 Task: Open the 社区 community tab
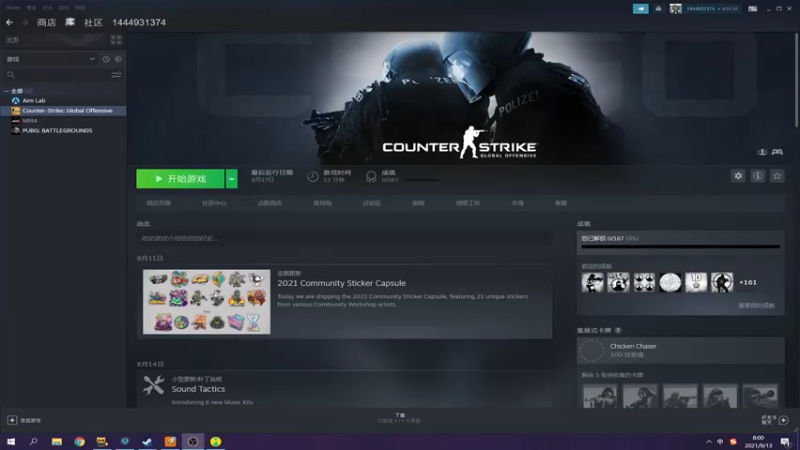(x=93, y=22)
